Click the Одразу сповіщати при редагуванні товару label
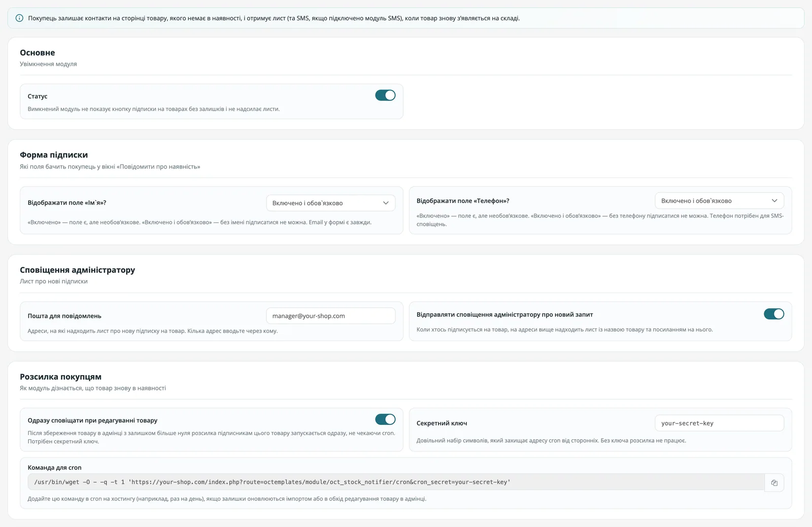This screenshot has height=527, width=812. point(92,420)
